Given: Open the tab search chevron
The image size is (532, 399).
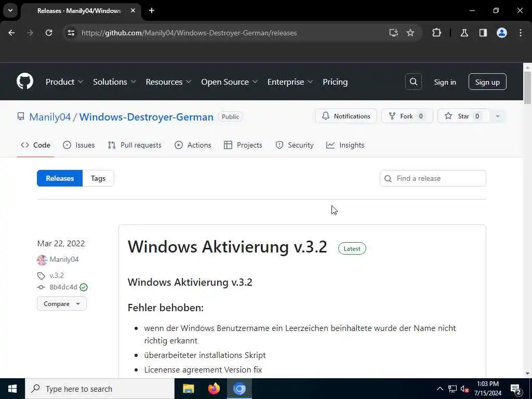Looking at the screenshot, I should click(10, 10).
